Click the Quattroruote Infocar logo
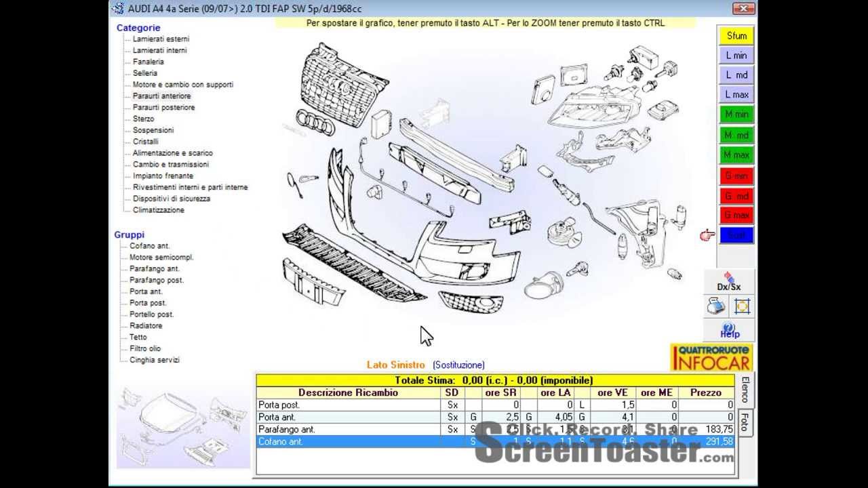Screen dimensions: 868x488 tap(711, 357)
